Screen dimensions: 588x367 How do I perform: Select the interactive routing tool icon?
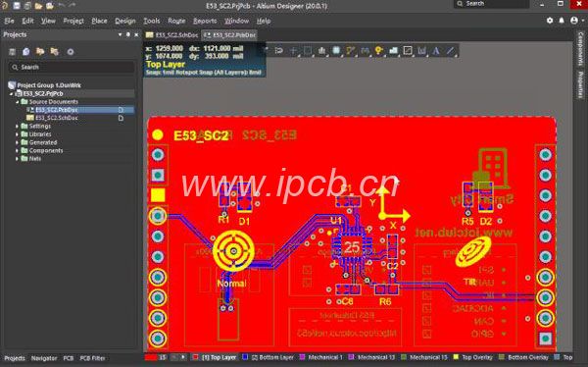tap(351, 51)
